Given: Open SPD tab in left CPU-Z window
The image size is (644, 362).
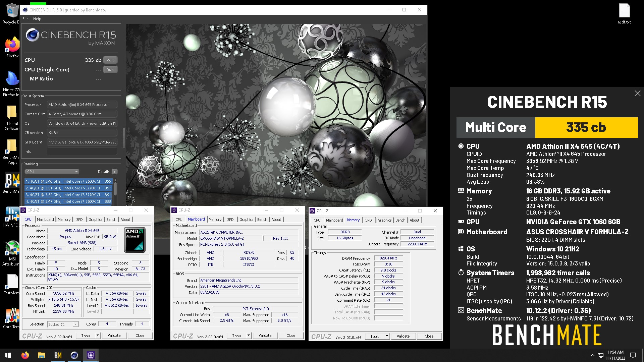Looking at the screenshot, I should [79, 220].
